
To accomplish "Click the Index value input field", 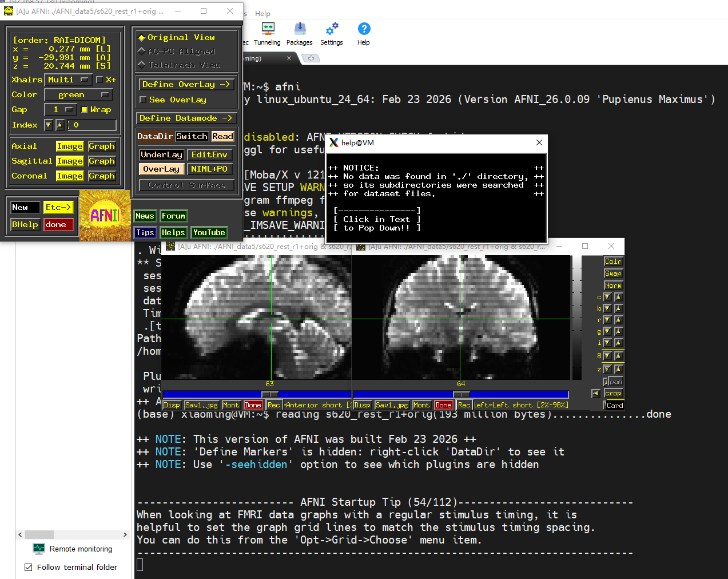I will [x=92, y=125].
